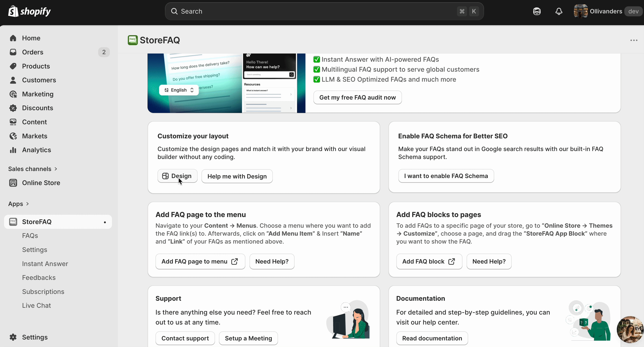
Task: Click the Products tag icon
Action: pyautogui.click(x=13, y=66)
